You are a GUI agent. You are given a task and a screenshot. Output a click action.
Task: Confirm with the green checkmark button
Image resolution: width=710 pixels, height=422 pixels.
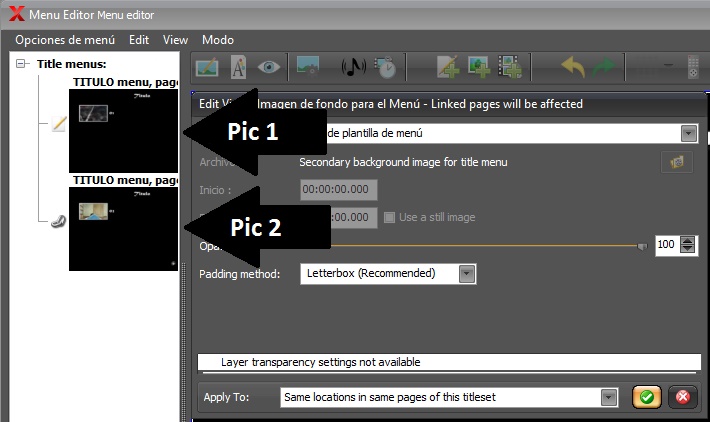(647, 398)
